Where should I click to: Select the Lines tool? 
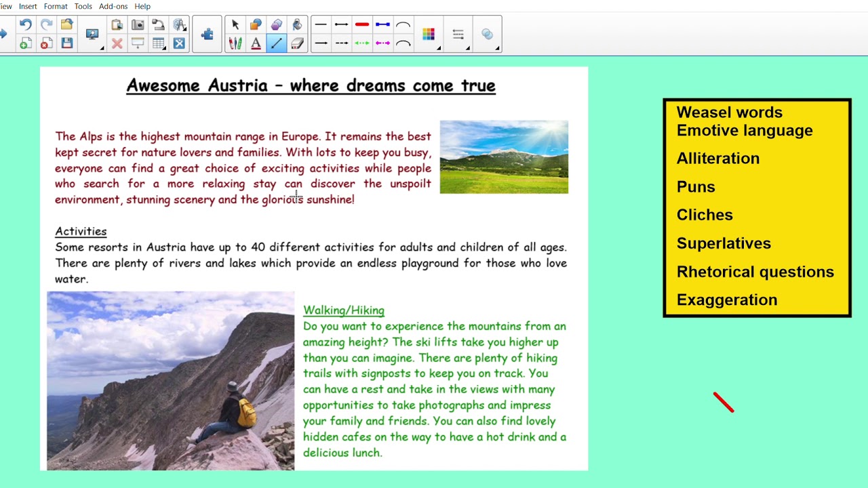(x=277, y=43)
